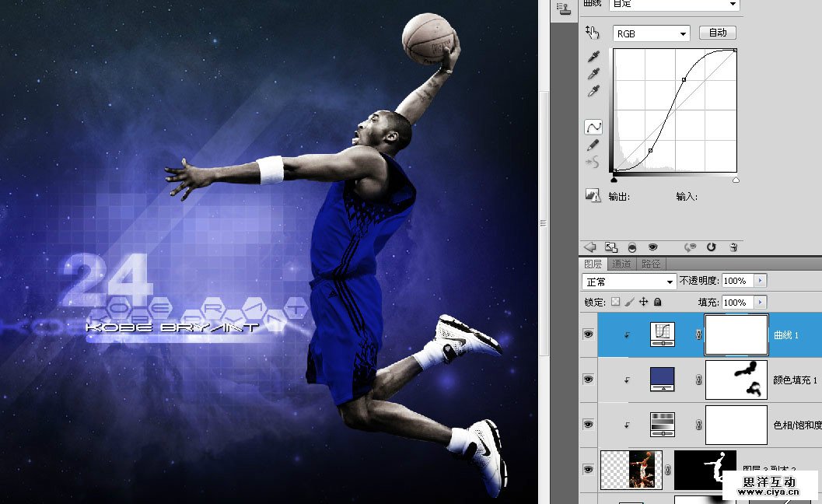Select the edit-points curve mode icon
This screenshot has width=822, height=504.
pyautogui.click(x=593, y=127)
